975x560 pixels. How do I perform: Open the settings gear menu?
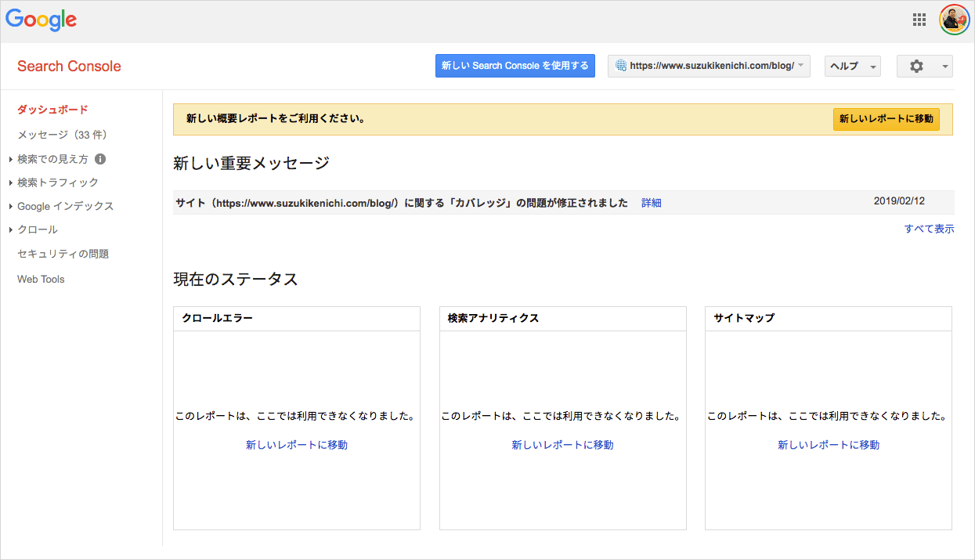[x=925, y=67]
